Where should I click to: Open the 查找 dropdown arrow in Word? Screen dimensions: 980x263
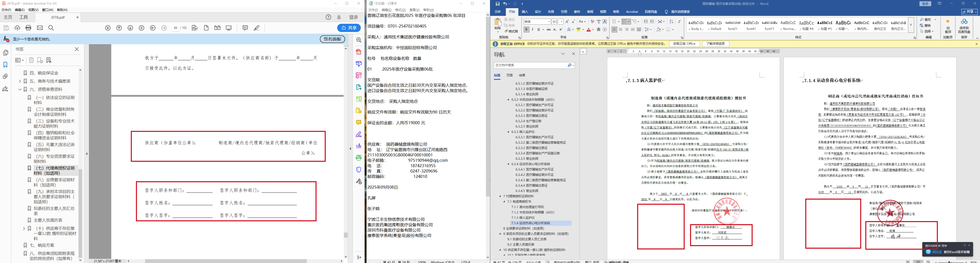936,20
